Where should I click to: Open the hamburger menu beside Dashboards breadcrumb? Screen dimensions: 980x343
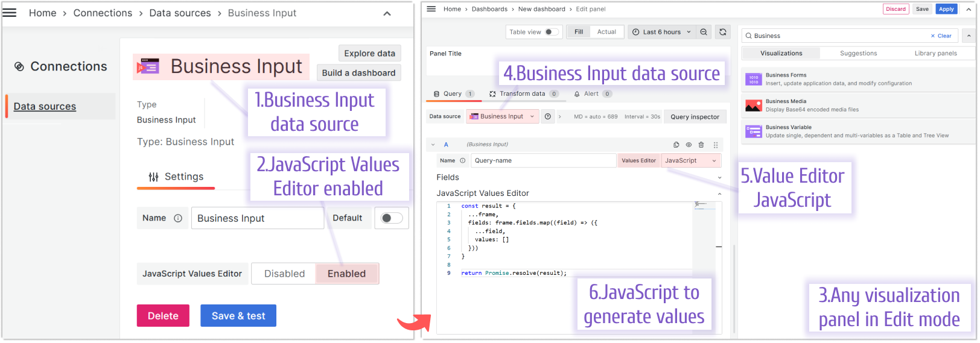431,9
